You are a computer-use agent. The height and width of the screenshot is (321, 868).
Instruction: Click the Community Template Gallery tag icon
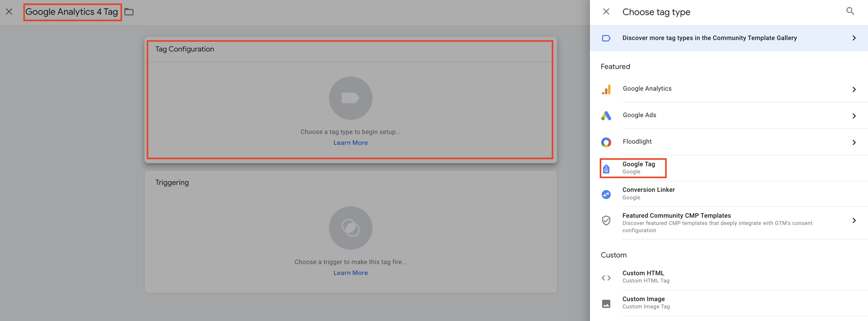(606, 38)
